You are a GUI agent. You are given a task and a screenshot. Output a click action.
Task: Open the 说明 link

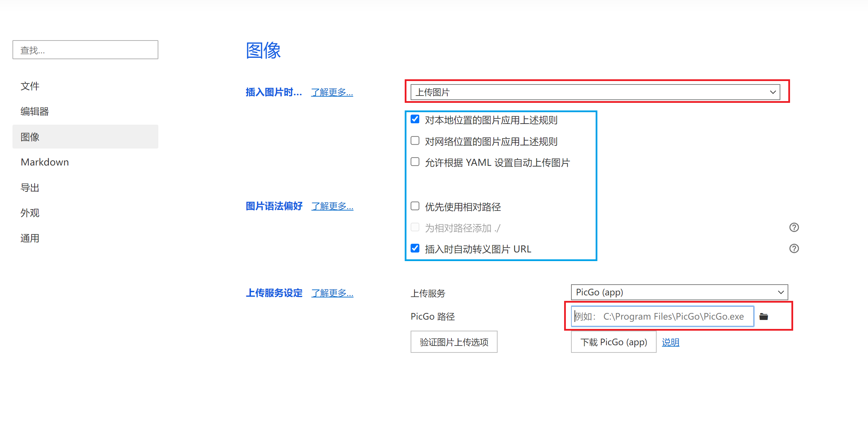click(670, 342)
